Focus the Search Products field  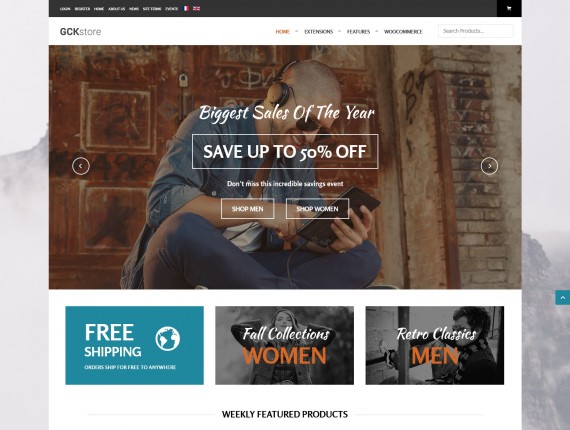pyautogui.click(x=475, y=31)
